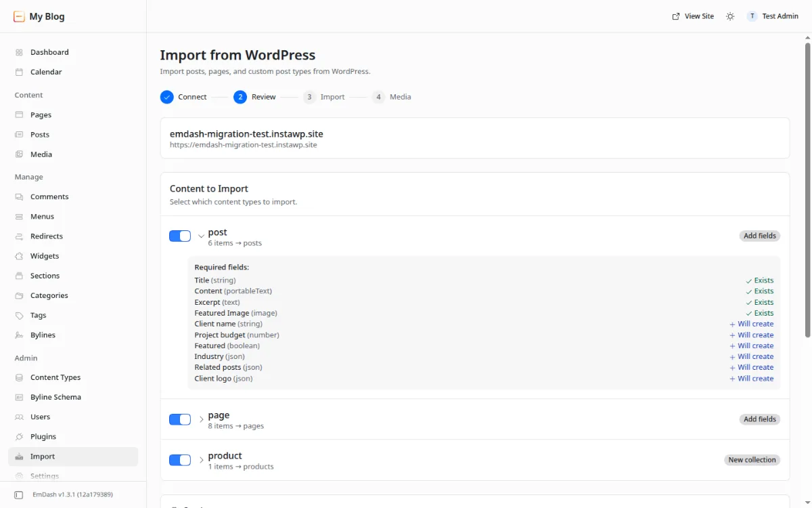Click EmDash v1.3.1 version text
This screenshot has height=508, width=812.
click(72, 495)
